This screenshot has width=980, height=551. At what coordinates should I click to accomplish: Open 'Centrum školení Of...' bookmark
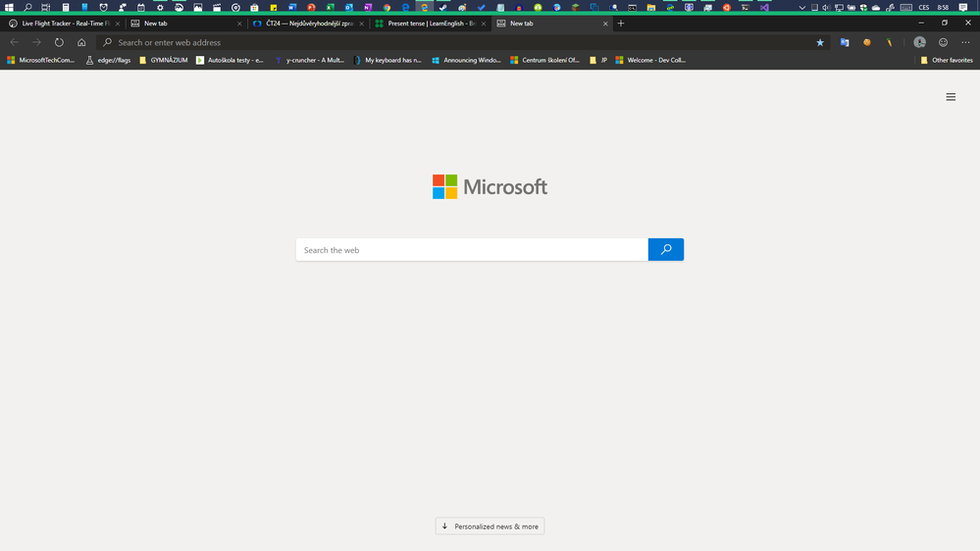pos(545,60)
